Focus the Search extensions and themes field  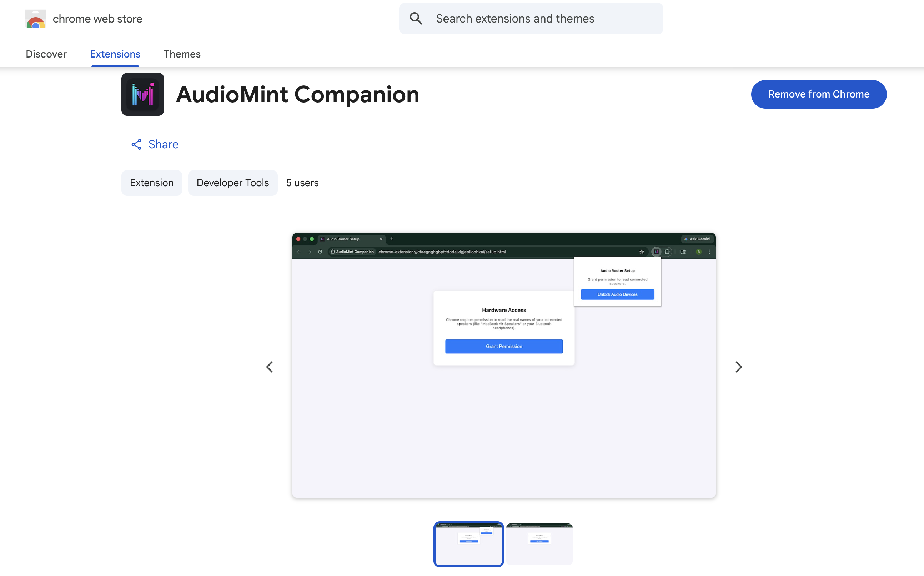point(531,19)
